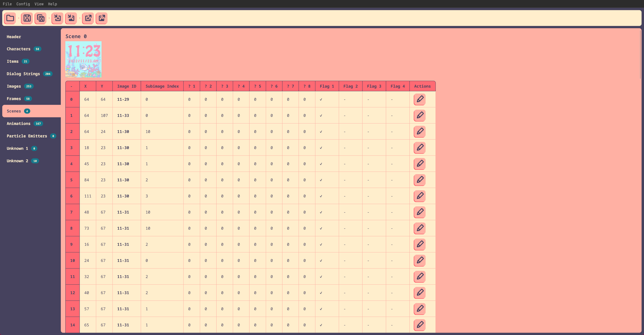This screenshot has height=335, width=644.
Task: Open the Config menu
Action: 23,4
